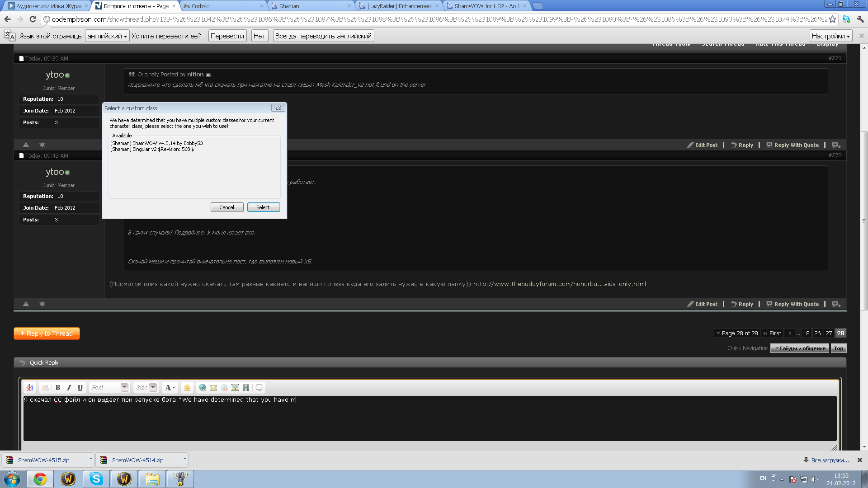Go to page 18 in pagination

coord(806,333)
